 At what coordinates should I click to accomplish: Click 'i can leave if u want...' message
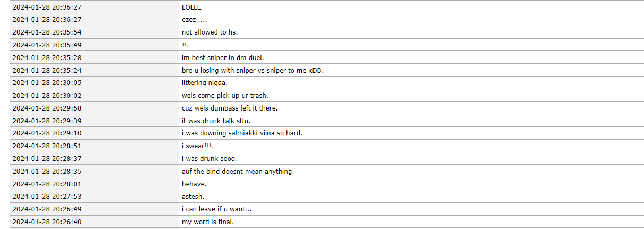pos(216,209)
